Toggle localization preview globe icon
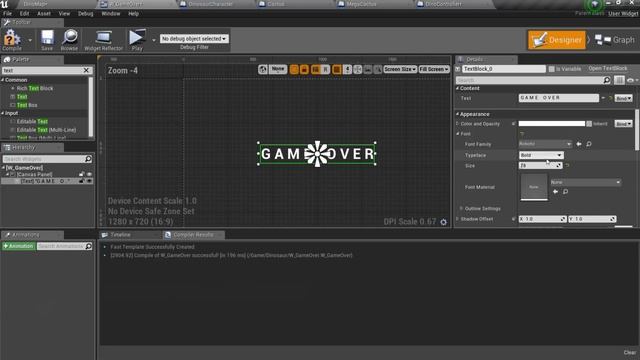Viewport: 640px width, 360px height. (262, 69)
